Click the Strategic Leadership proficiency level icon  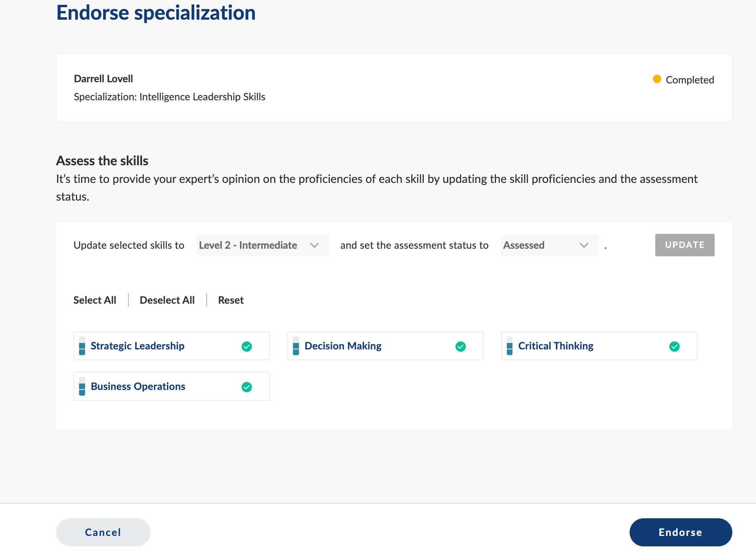(82, 346)
